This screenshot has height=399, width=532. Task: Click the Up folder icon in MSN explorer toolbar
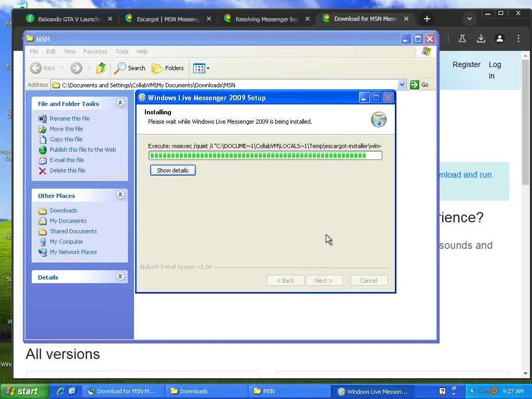(101, 68)
